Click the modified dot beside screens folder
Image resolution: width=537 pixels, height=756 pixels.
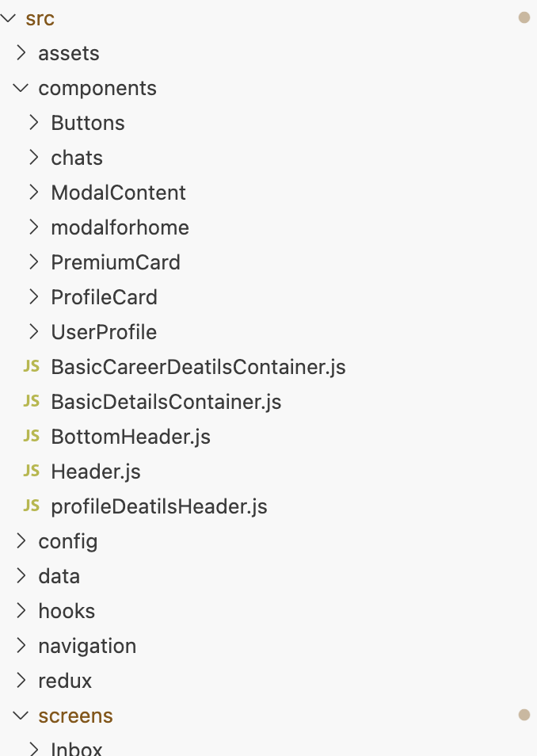(524, 715)
